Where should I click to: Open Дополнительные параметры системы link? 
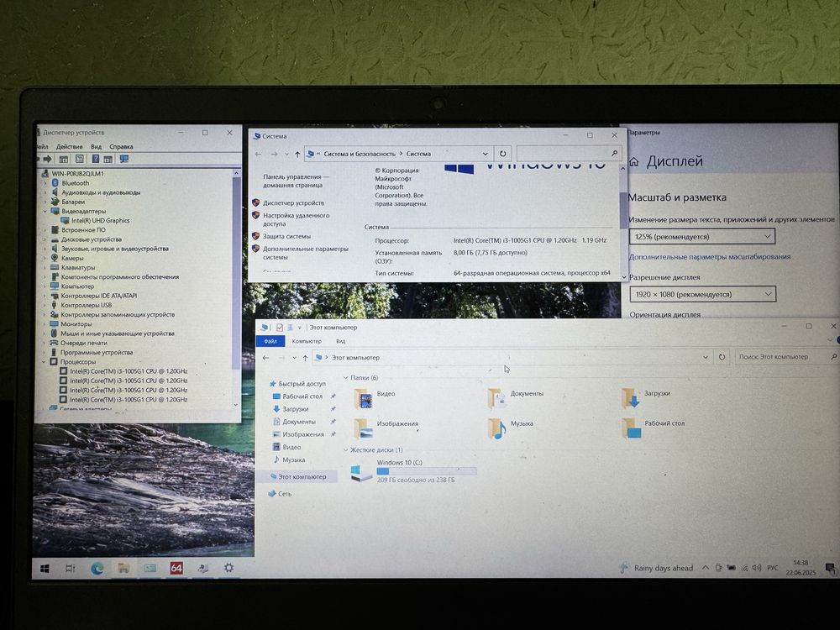point(306,253)
